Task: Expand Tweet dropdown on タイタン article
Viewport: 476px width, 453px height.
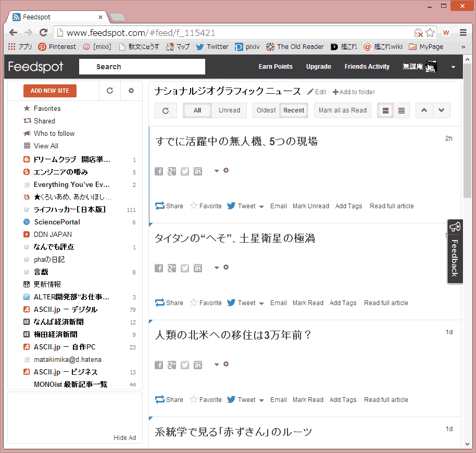Action: [261, 304]
